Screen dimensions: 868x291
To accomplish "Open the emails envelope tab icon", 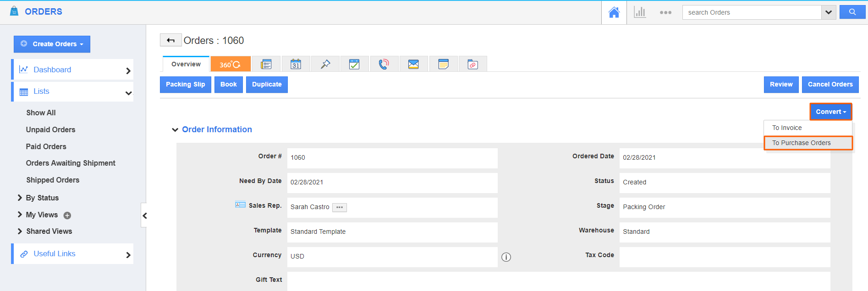I will (x=413, y=64).
